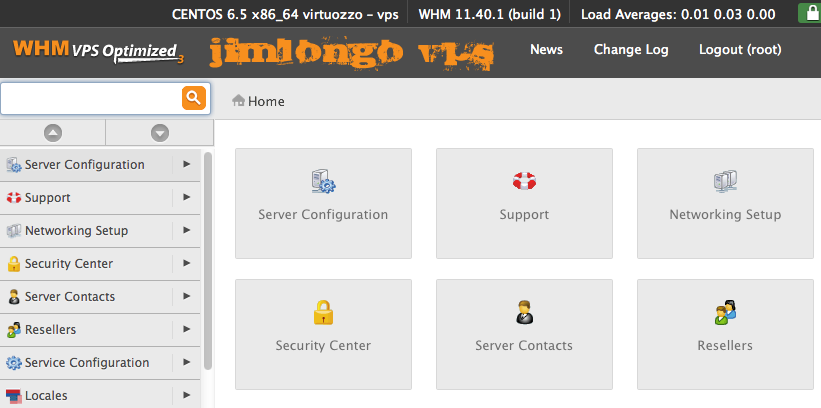The width and height of the screenshot is (821, 408).
Task: Select Locales text in the sidebar
Action: coord(46,396)
